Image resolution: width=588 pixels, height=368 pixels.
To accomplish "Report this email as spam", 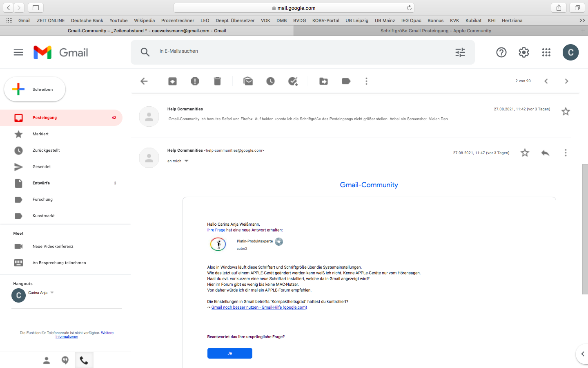I will (195, 81).
